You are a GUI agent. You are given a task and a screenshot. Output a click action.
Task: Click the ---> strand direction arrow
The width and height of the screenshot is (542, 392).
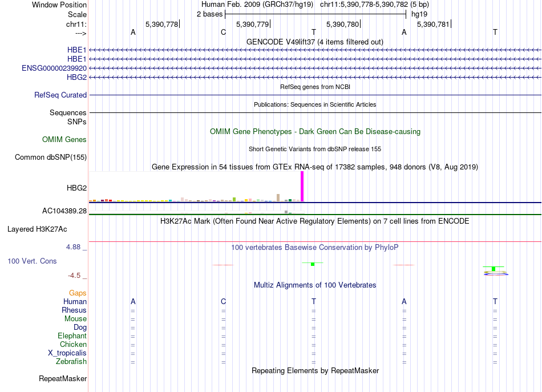coord(81,33)
